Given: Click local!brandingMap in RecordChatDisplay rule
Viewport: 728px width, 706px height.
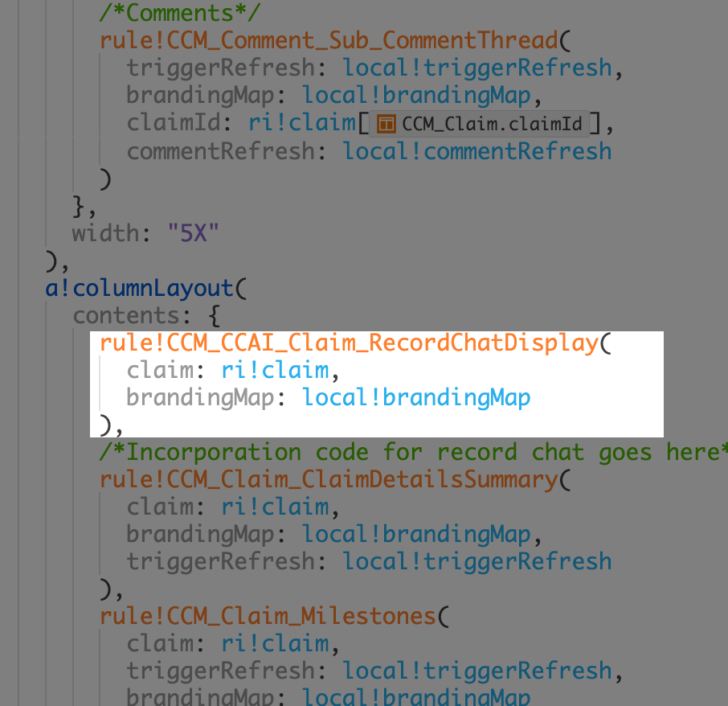Looking at the screenshot, I should (416, 397).
